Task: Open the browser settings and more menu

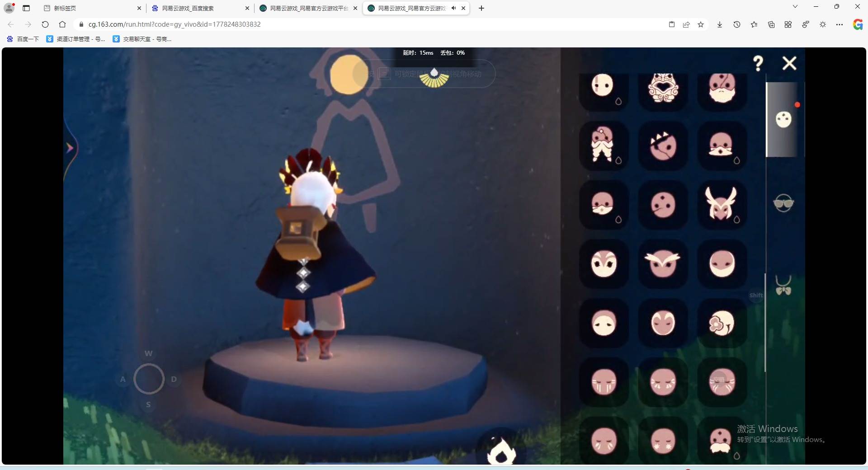Action: [x=840, y=24]
